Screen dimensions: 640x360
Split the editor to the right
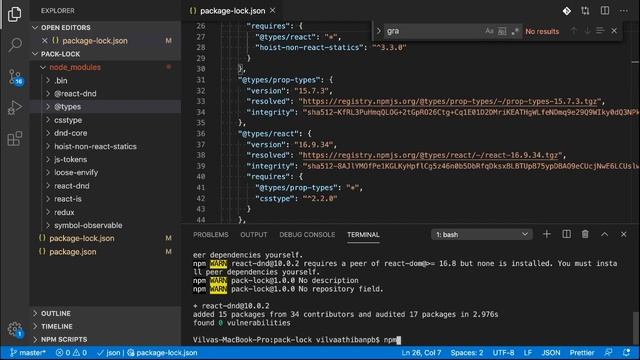point(604,11)
